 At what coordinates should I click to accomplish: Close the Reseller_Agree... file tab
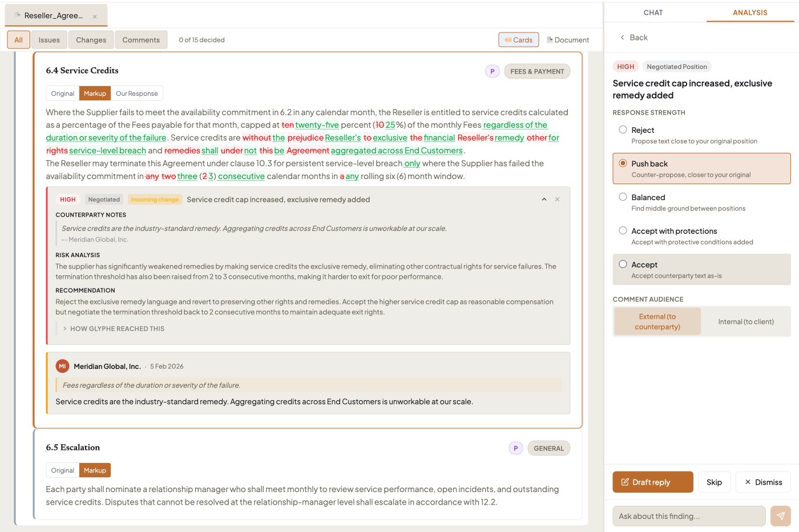click(95, 17)
